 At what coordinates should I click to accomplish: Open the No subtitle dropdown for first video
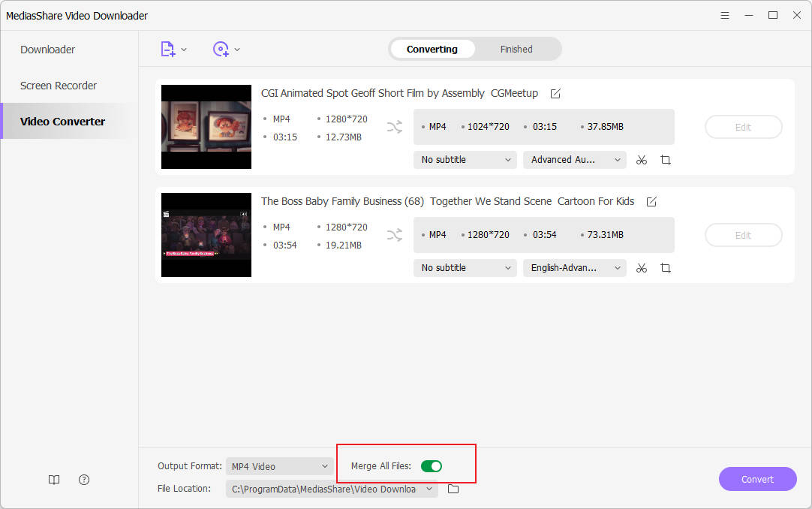click(465, 160)
